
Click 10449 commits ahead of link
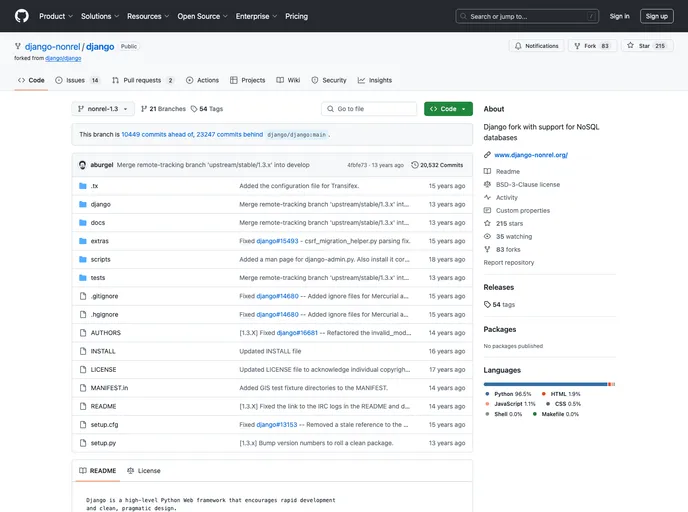click(158, 135)
